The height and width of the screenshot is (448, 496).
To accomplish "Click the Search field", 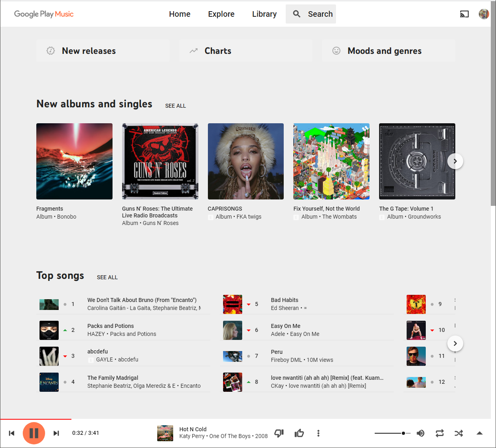I will point(311,14).
